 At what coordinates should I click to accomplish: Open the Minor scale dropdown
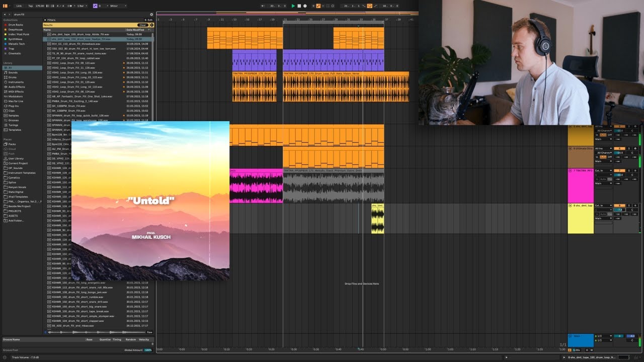tap(118, 6)
